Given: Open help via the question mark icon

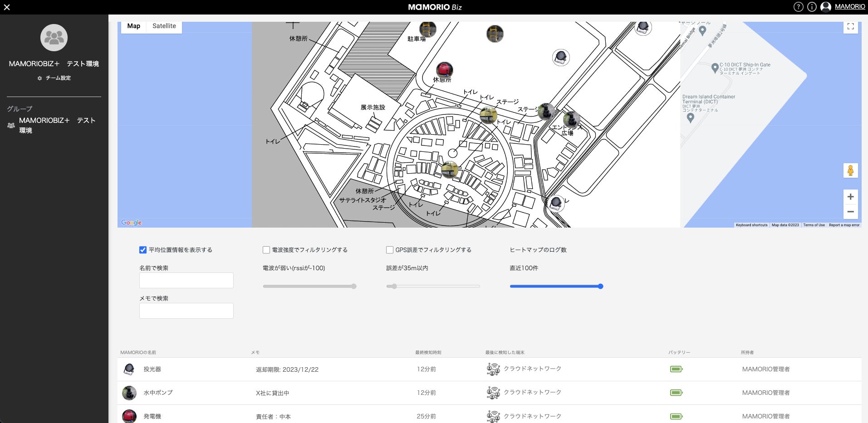Looking at the screenshot, I should (798, 7).
